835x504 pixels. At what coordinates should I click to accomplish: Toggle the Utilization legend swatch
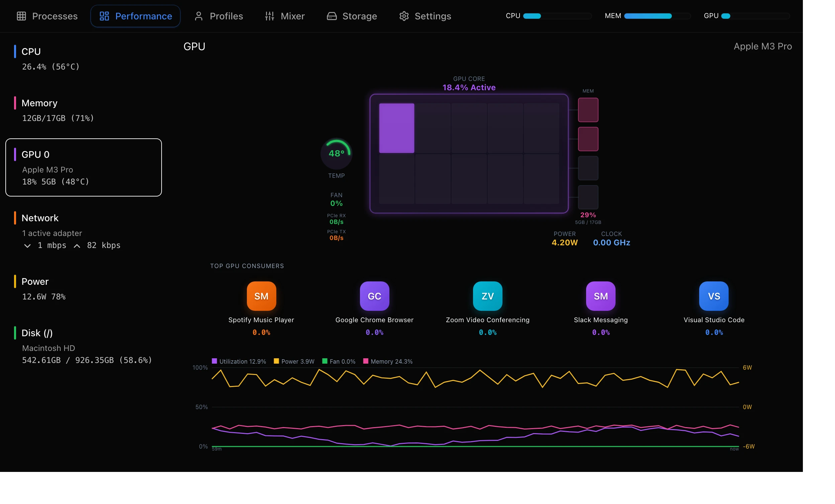[x=214, y=361]
